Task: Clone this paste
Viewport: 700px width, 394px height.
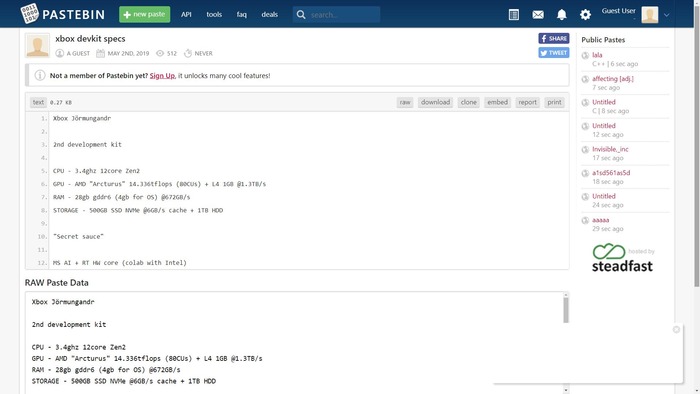Action: pos(469,102)
